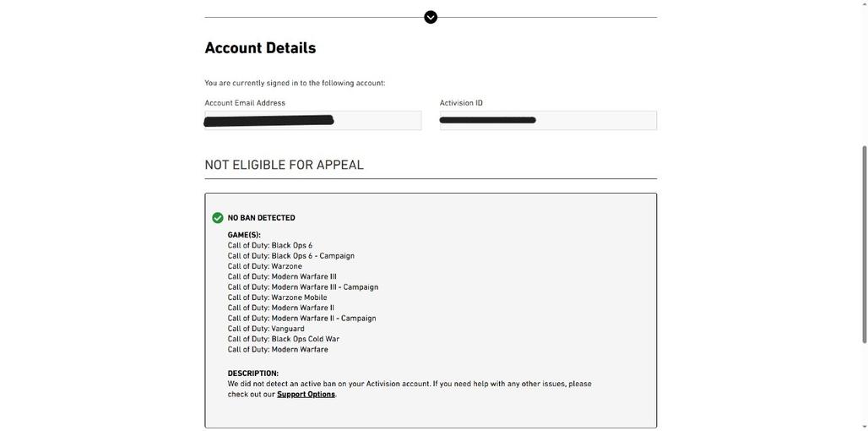Select the first Black Ops 6 entry
This screenshot has width=868, height=431.
point(269,246)
